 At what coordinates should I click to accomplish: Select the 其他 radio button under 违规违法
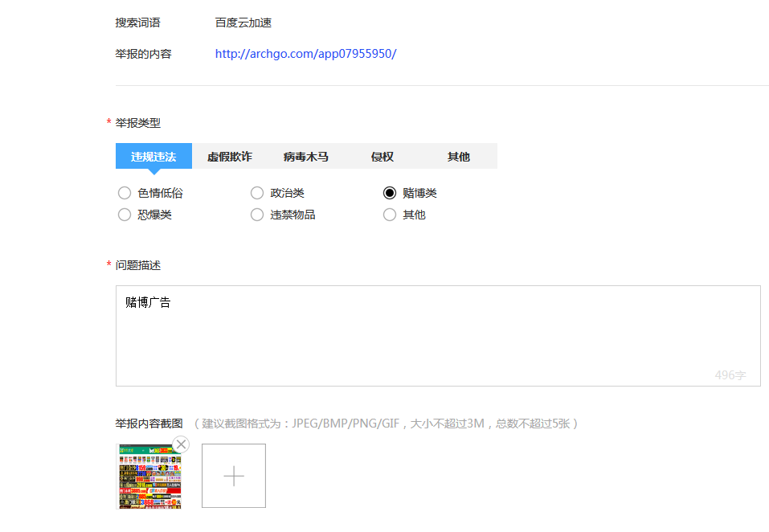coord(390,215)
